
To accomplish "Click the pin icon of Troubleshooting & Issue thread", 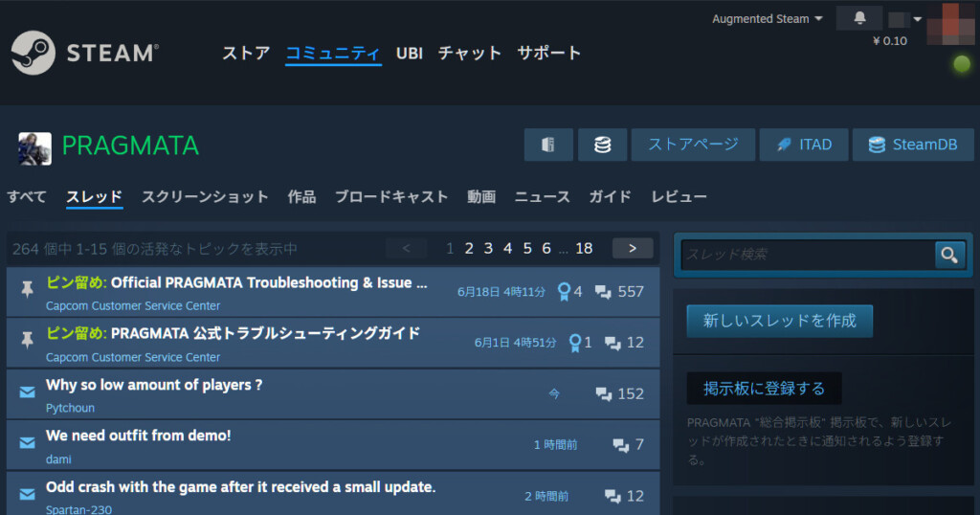I will click(27, 289).
